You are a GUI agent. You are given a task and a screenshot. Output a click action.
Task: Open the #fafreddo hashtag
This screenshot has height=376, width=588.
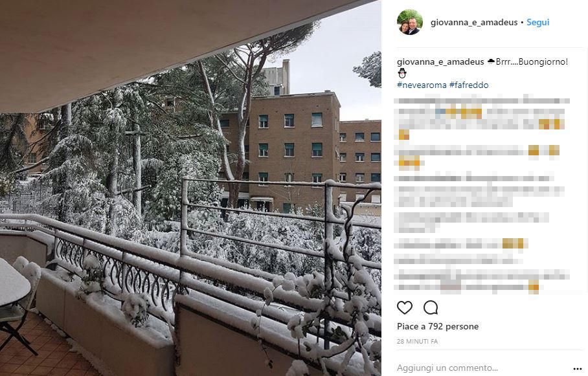pos(469,85)
